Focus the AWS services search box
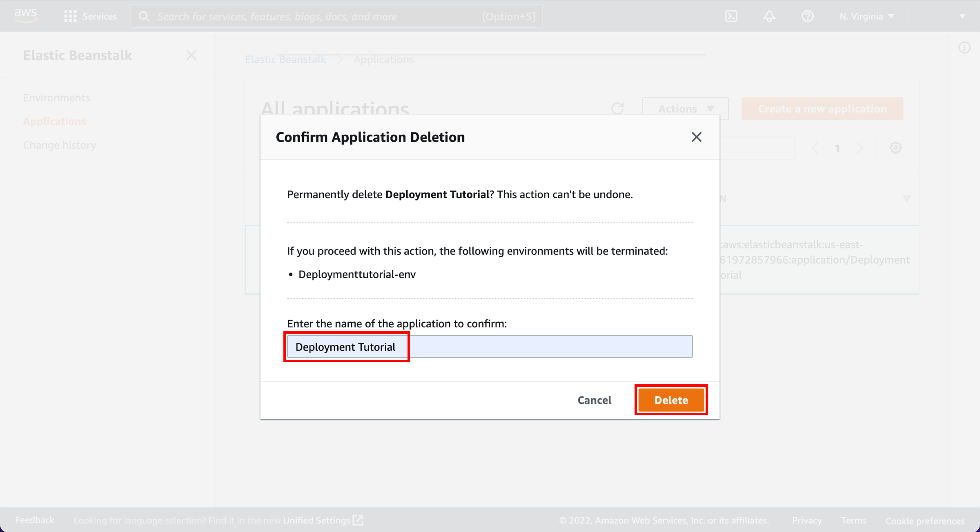This screenshot has width=980, height=532. (336, 16)
